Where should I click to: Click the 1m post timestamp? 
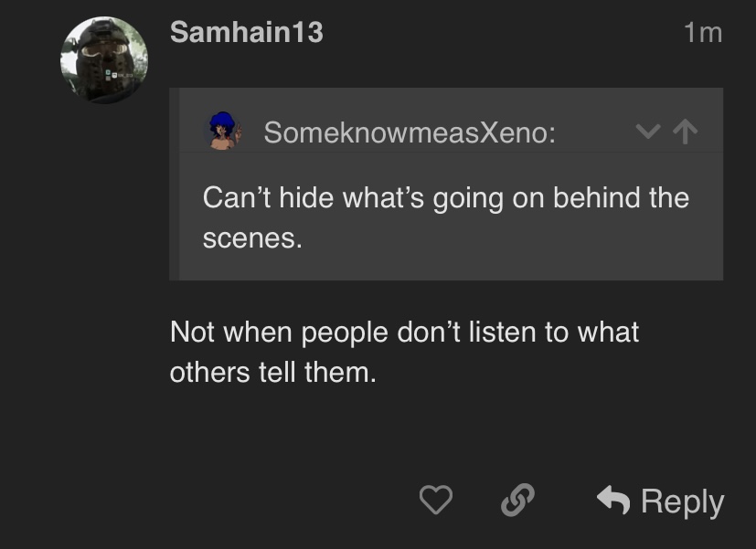[702, 34]
